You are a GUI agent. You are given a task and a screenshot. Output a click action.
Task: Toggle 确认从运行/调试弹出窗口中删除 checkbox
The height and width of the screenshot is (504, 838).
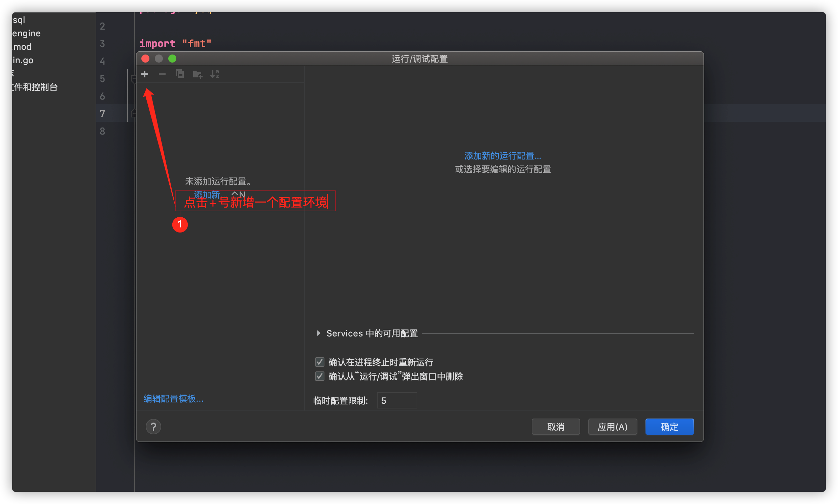click(x=319, y=376)
